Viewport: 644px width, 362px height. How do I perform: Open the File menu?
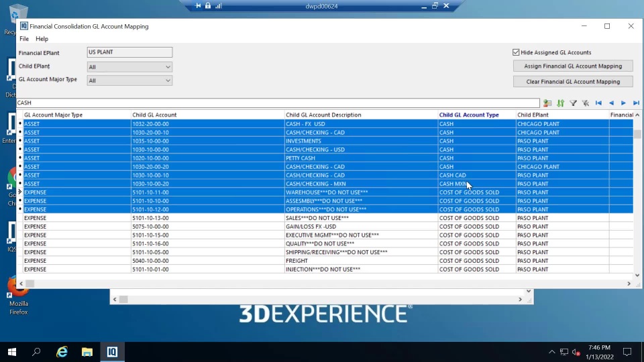[24, 39]
